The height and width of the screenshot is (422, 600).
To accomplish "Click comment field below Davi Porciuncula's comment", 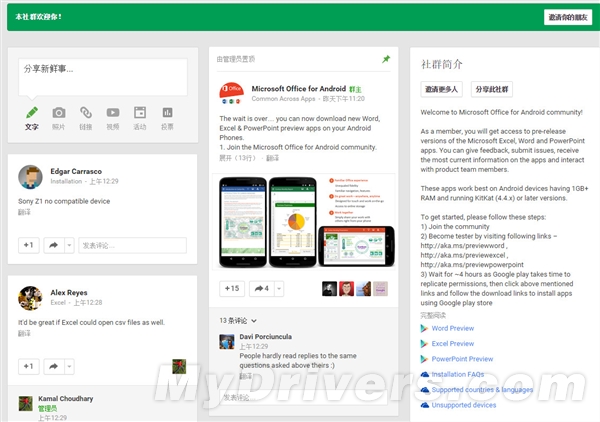I will click(x=305, y=398).
